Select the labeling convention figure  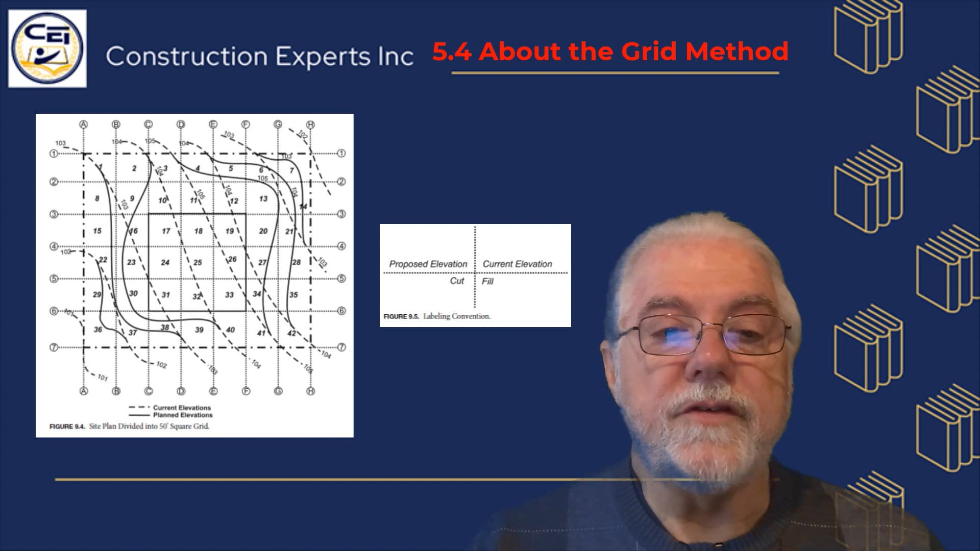pos(475,275)
